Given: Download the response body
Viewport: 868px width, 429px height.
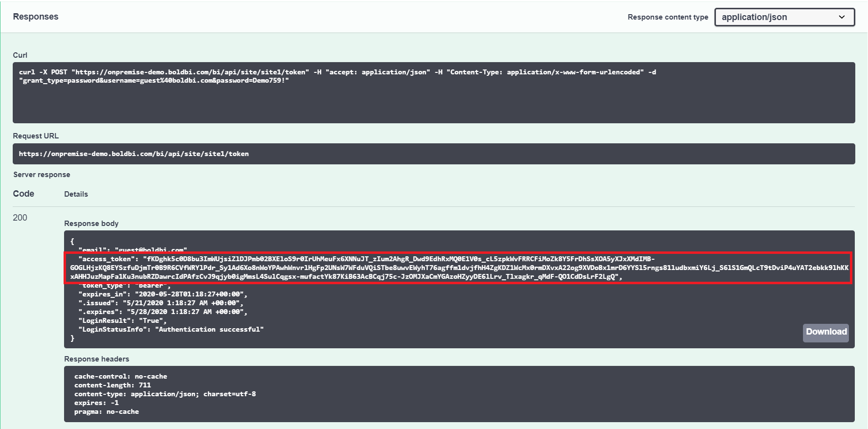Looking at the screenshot, I should (x=826, y=332).
